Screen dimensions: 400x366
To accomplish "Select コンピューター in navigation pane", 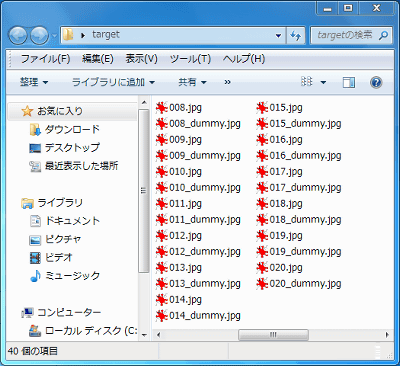I will (61, 313).
